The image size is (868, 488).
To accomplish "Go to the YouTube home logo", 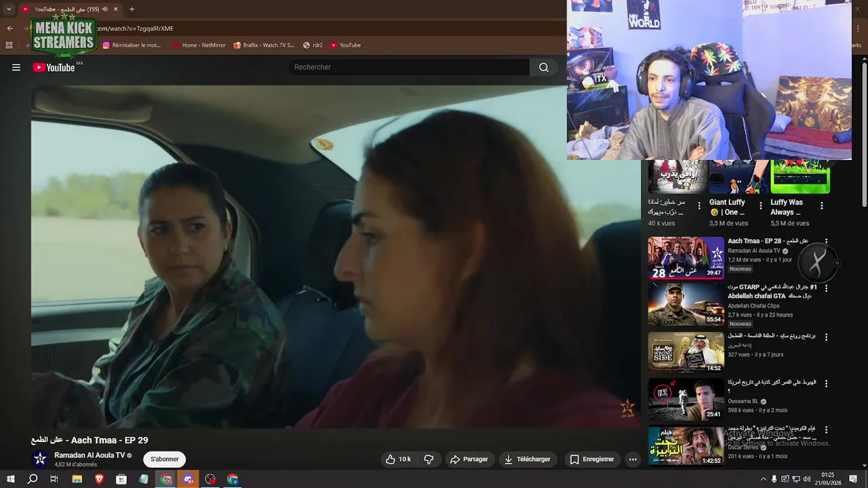I will tap(54, 67).
